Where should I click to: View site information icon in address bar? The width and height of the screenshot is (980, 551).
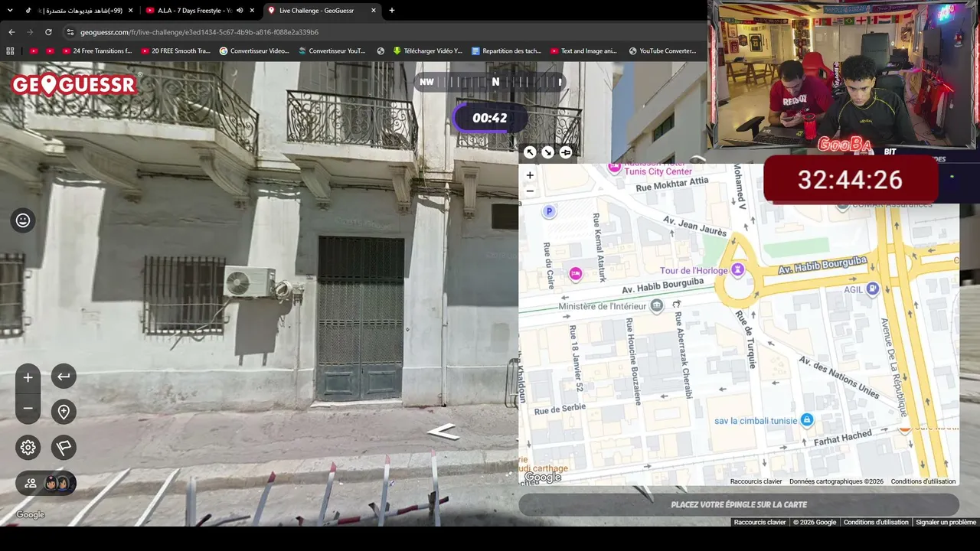(70, 32)
